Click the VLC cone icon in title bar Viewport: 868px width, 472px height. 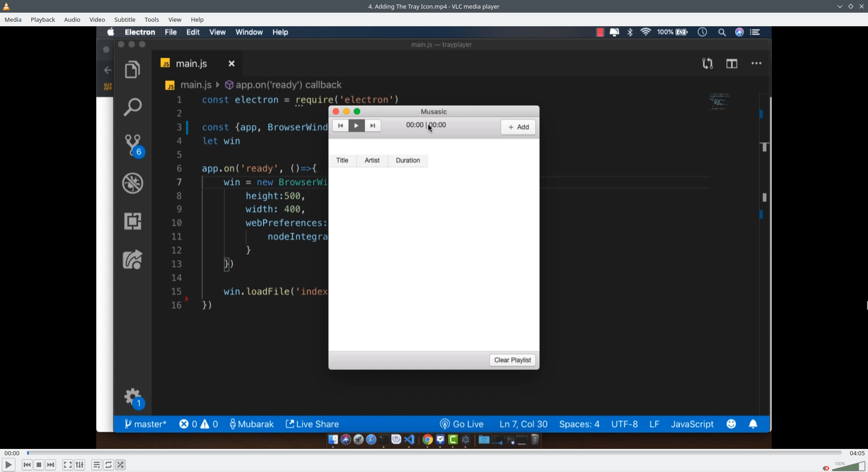pyautogui.click(x=6, y=6)
